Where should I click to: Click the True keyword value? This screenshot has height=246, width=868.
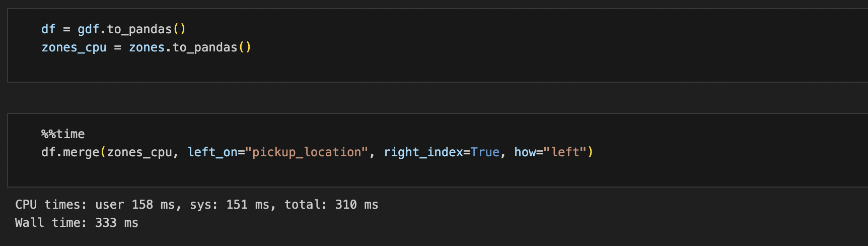[x=485, y=152]
